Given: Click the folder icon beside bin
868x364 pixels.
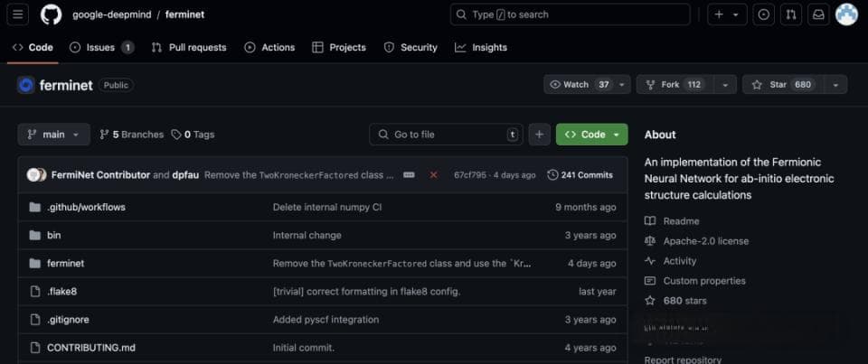Looking at the screenshot, I should click(35, 235).
